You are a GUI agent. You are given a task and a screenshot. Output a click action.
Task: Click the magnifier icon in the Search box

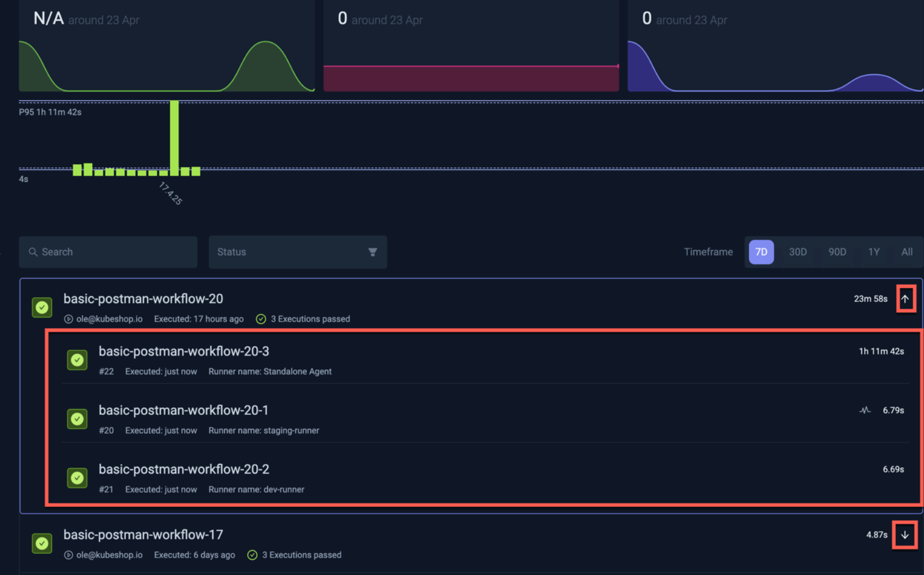pos(33,252)
